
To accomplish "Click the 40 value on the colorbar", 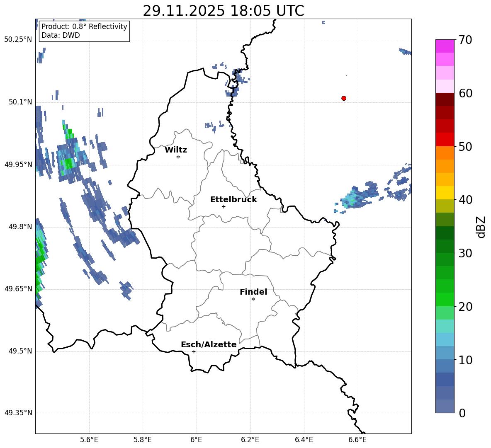I will tap(465, 200).
